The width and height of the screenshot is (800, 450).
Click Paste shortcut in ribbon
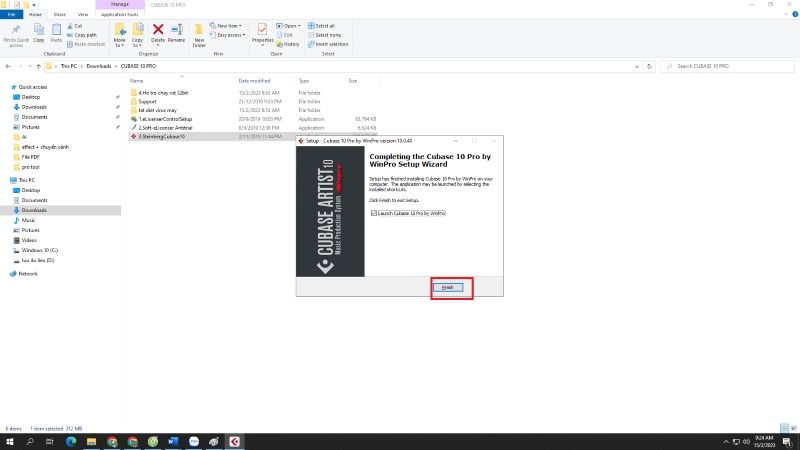point(86,44)
